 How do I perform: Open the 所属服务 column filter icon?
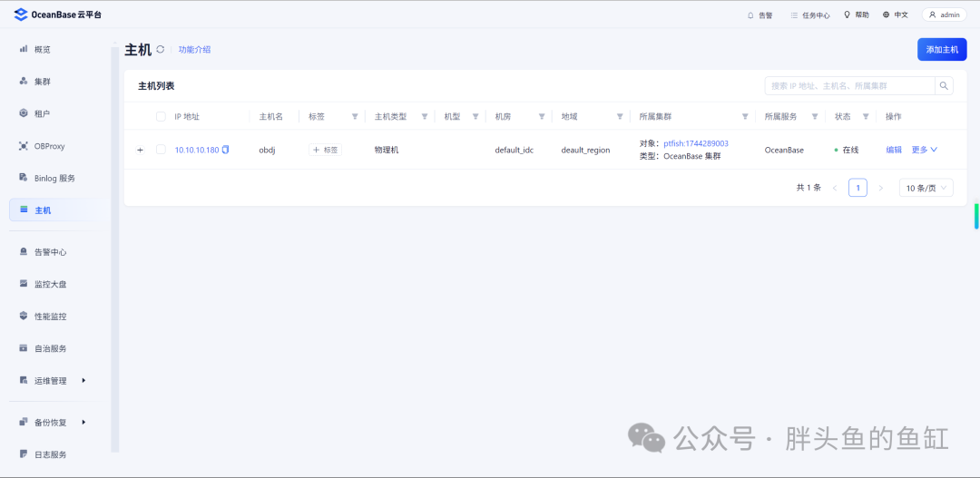(x=815, y=116)
